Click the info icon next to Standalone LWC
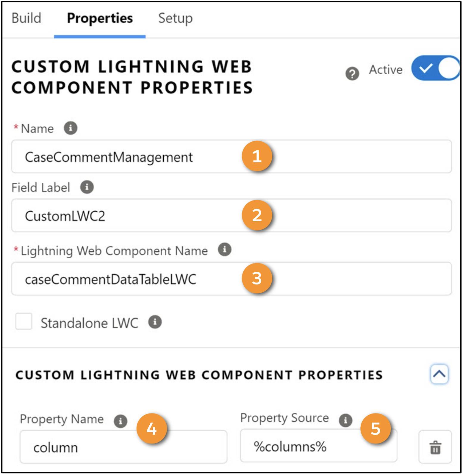The image size is (463, 476). tap(155, 322)
